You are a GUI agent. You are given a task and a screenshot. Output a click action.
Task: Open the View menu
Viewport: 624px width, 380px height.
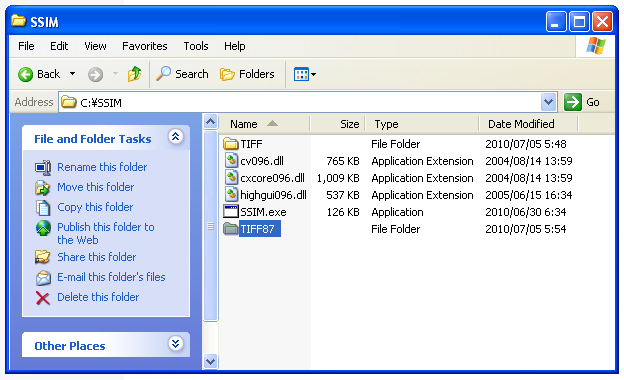tap(95, 46)
